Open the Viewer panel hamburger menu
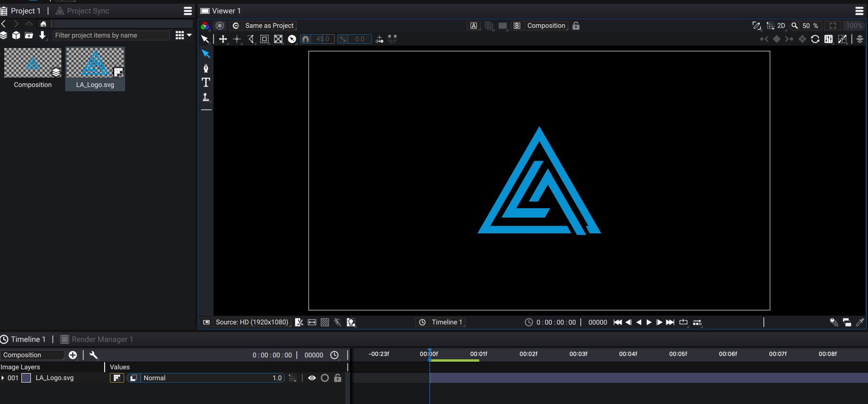This screenshot has width=868, height=404. [x=859, y=11]
